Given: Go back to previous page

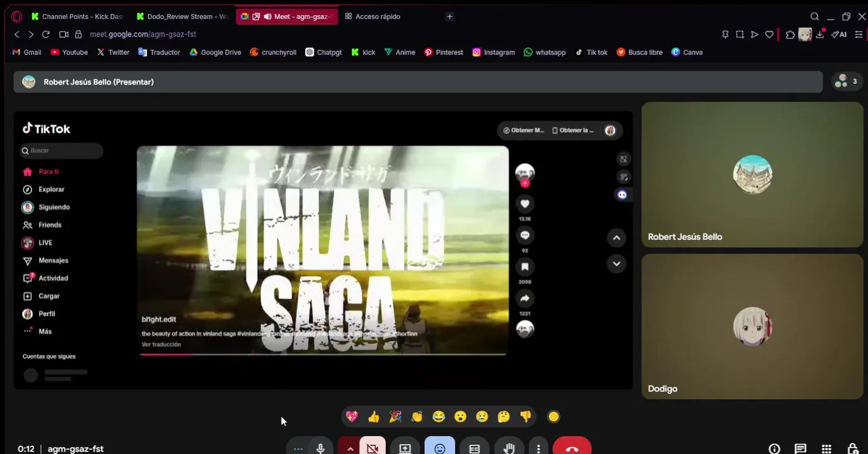Looking at the screenshot, I should 17,34.
